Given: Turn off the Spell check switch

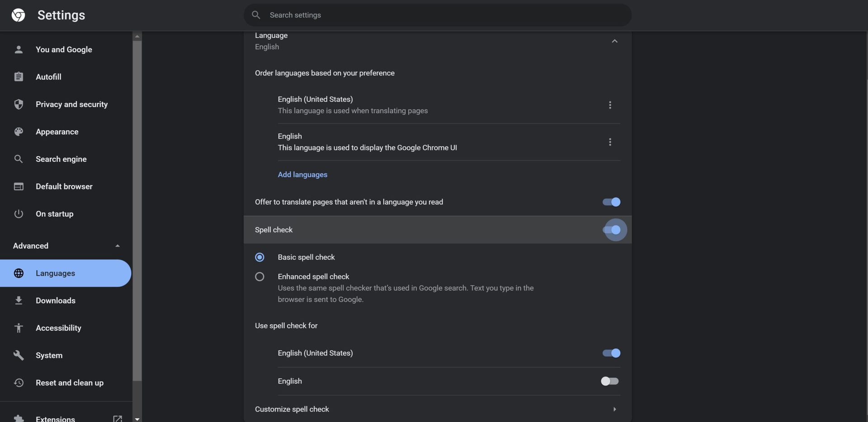Looking at the screenshot, I should pyautogui.click(x=612, y=230).
